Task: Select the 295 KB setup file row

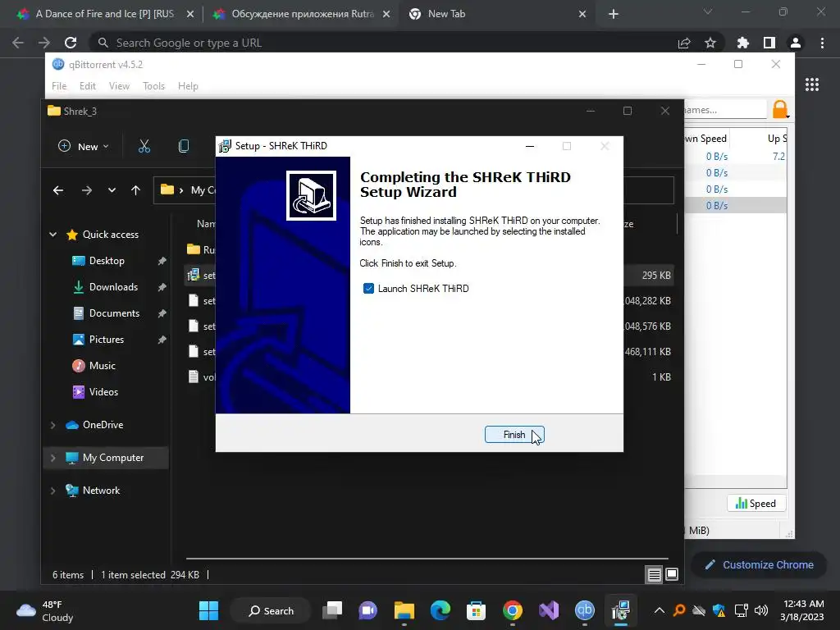Action: 428,276
